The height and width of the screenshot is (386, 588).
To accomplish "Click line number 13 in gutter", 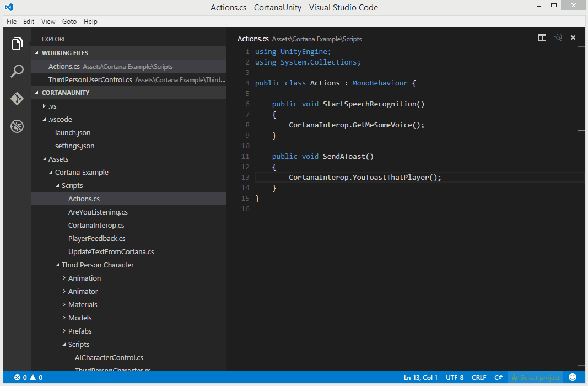I will point(245,178).
